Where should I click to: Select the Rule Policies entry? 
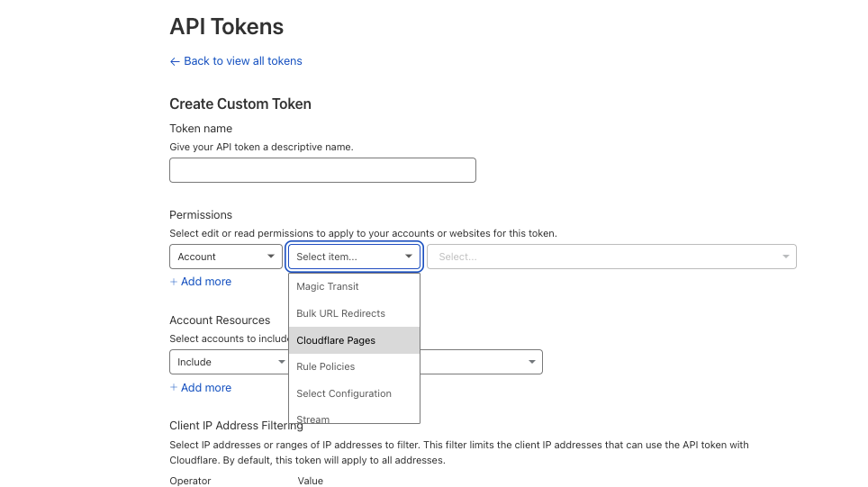pyautogui.click(x=326, y=366)
